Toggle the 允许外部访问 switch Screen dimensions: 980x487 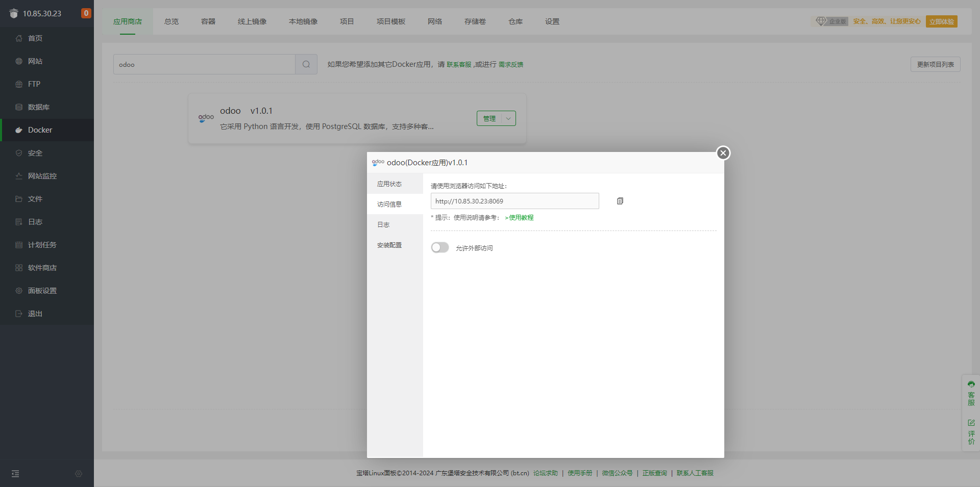(440, 247)
